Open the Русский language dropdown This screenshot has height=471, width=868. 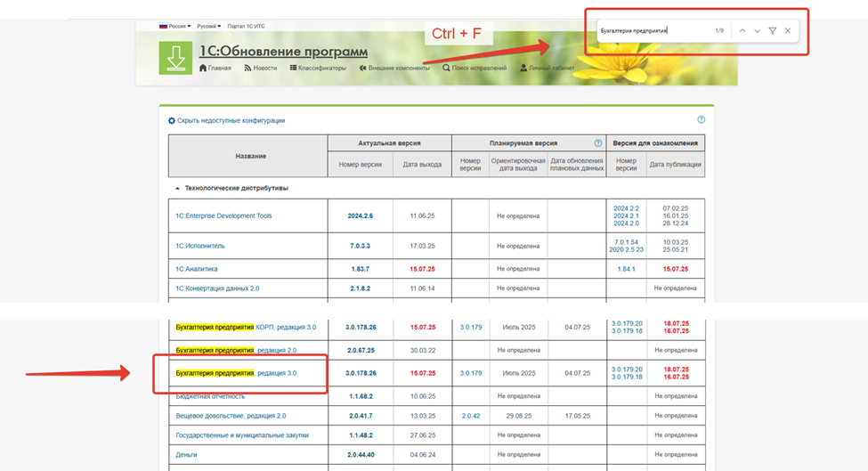pos(208,26)
